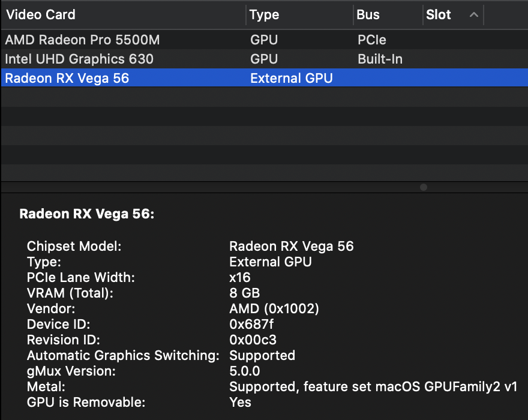Screen dimensions: 528x420
Task: Click the Device ID value 0x687f
Action: [x=251, y=324]
